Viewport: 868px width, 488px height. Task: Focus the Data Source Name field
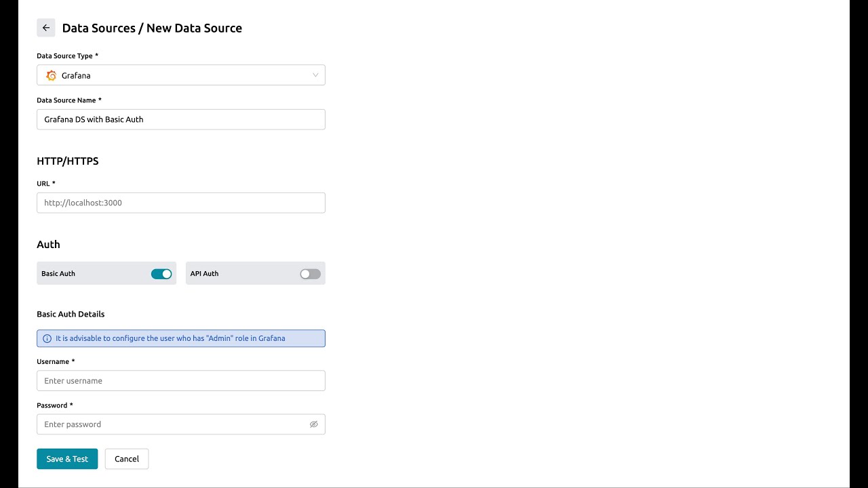(181, 119)
